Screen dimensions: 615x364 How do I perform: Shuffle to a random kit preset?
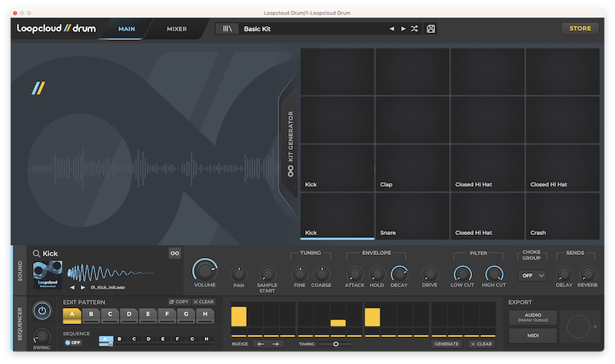[414, 28]
